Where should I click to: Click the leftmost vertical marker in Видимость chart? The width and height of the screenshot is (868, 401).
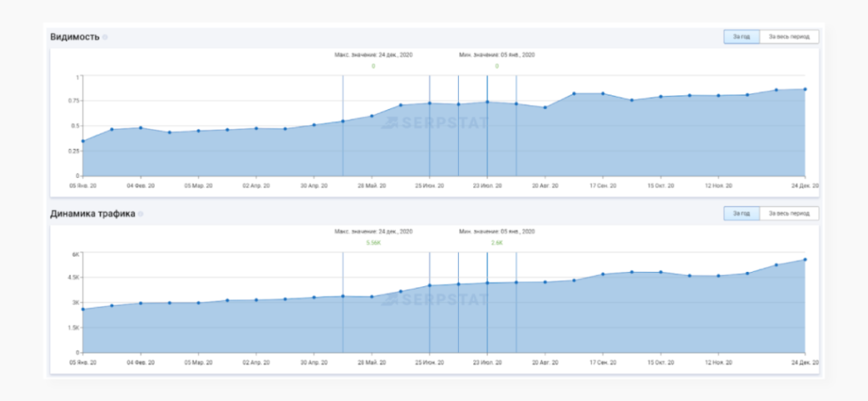click(x=343, y=126)
